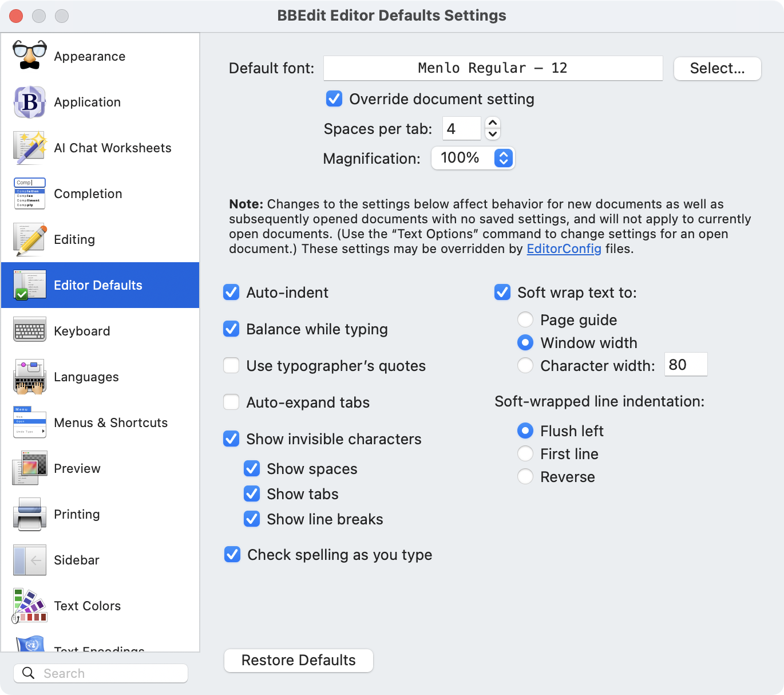
Task: Increase Spaces per tab with stepper up arrow
Action: (493, 123)
